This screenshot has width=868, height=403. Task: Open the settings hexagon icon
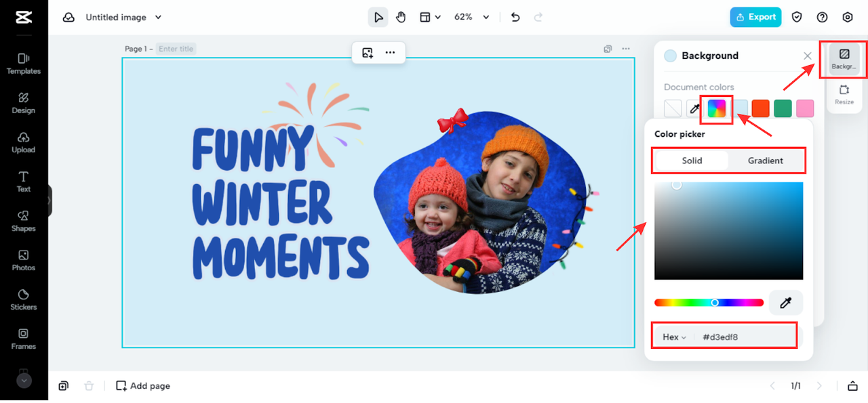[848, 18]
